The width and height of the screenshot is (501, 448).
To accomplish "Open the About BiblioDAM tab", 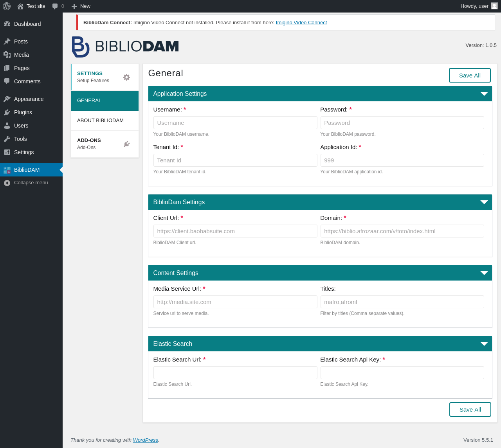I will click(x=105, y=121).
